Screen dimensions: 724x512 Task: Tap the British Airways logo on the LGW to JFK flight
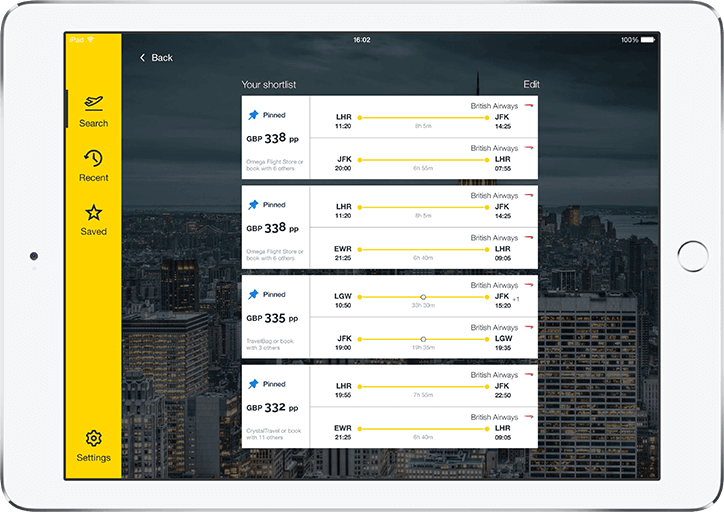(x=529, y=285)
